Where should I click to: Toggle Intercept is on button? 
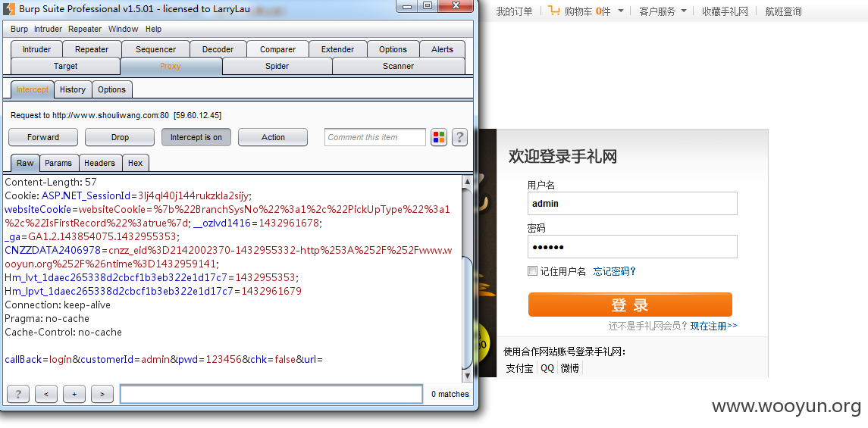click(x=196, y=137)
